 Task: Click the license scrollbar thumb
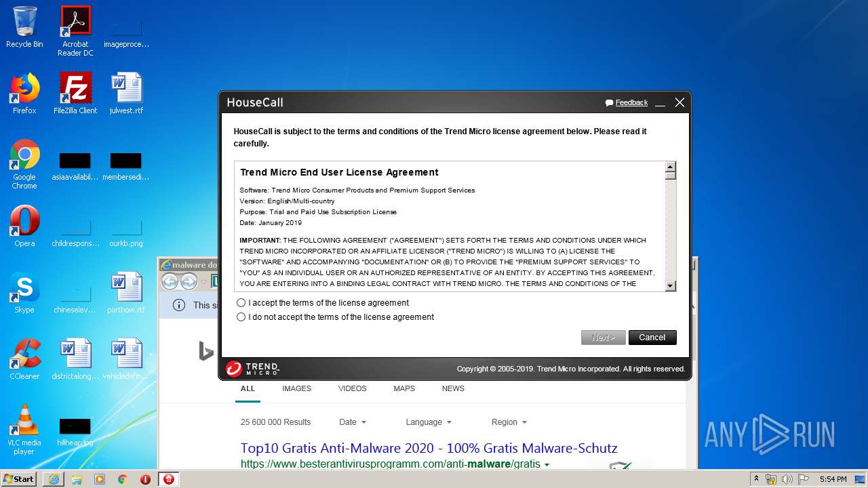[x=671, y=175]
